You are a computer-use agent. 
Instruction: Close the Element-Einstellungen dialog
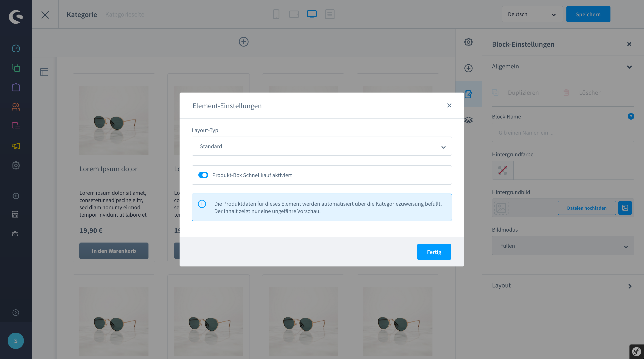click(x=449, y=106)
